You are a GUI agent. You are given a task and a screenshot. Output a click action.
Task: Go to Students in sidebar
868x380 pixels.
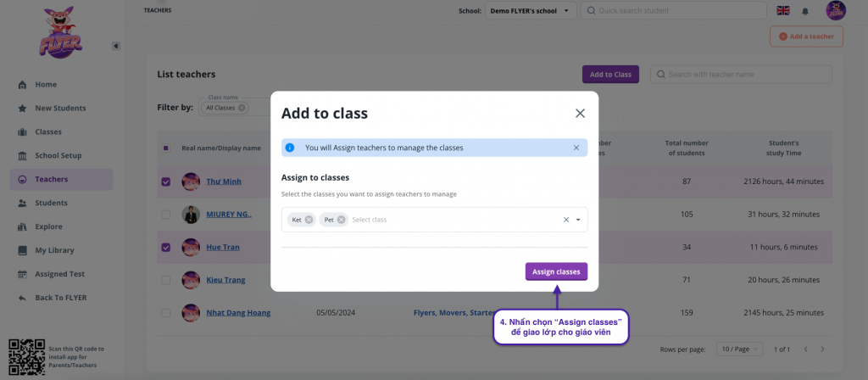[x=51, y=203]
